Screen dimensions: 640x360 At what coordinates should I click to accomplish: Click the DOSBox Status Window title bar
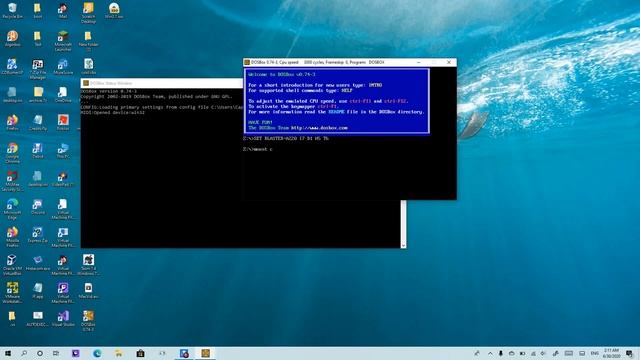pos(162,83)
